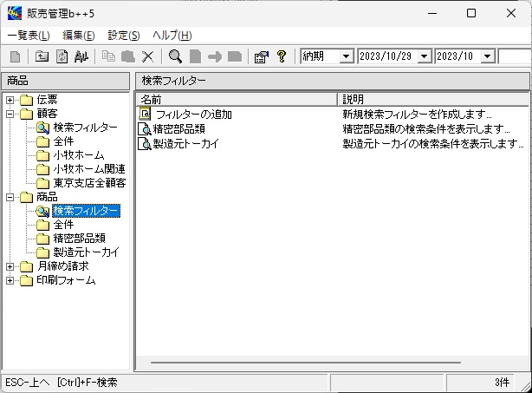Open the 一覧表(L) menu
The width and height of the screenshot is (532, 393).
(29, 35)
